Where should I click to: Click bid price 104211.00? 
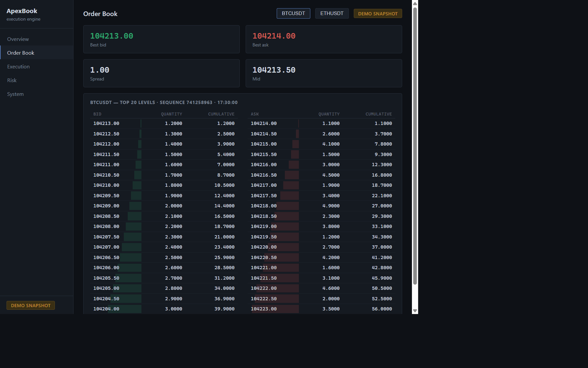(106, 165)
